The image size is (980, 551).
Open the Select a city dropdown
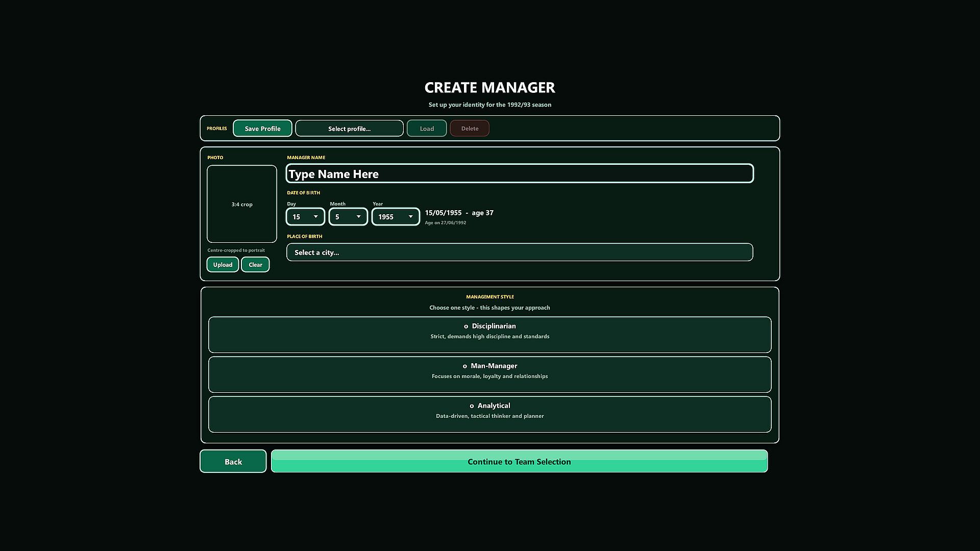pos(520,252)
